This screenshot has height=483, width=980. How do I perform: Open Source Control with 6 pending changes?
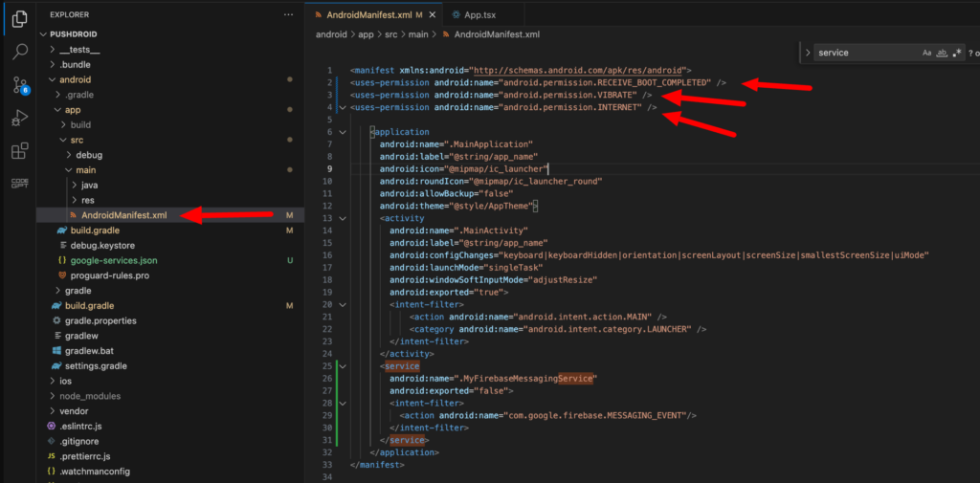pos(21,85)
